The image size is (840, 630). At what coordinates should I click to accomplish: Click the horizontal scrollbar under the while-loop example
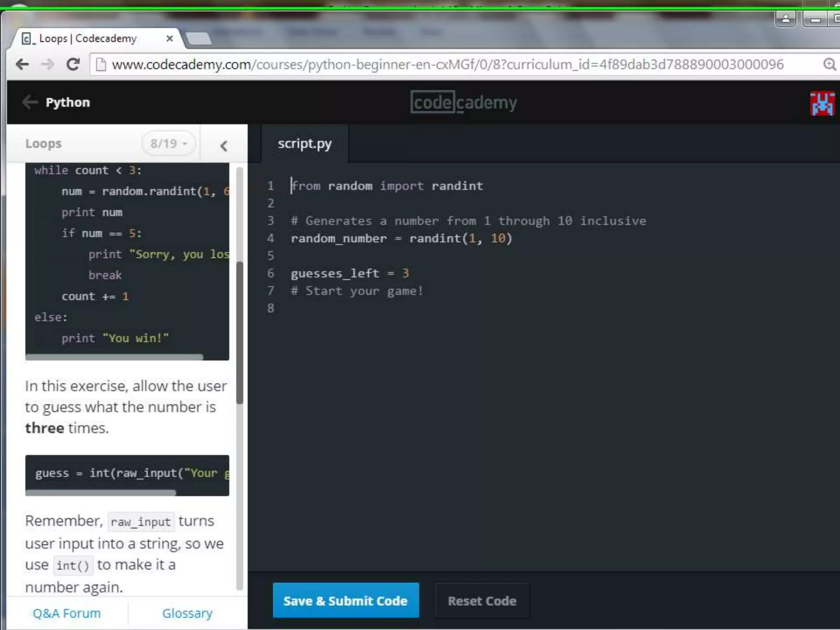point(114,357)
